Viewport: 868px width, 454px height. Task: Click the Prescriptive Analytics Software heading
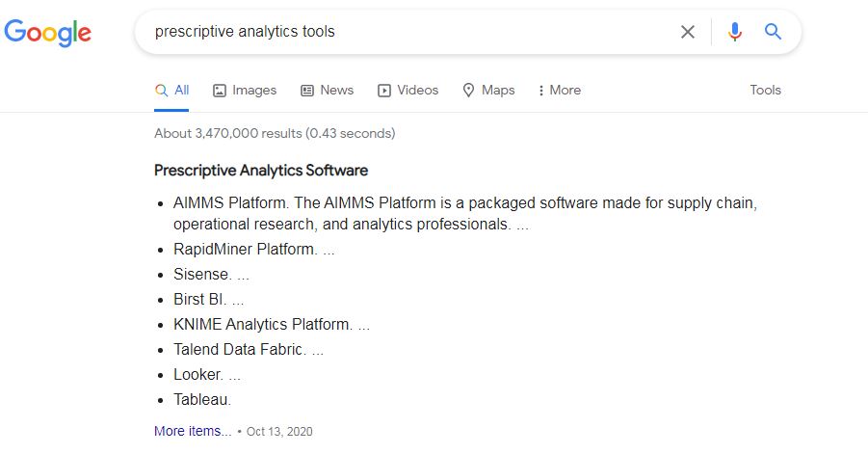[261, 171]
